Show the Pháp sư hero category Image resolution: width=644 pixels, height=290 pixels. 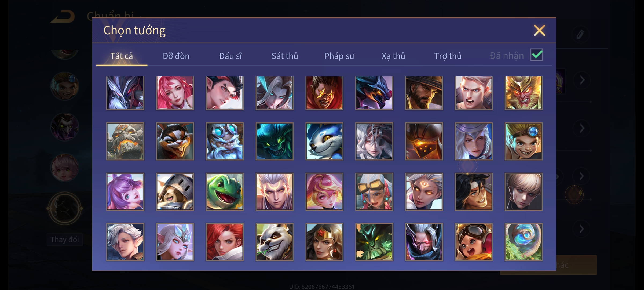339,56
